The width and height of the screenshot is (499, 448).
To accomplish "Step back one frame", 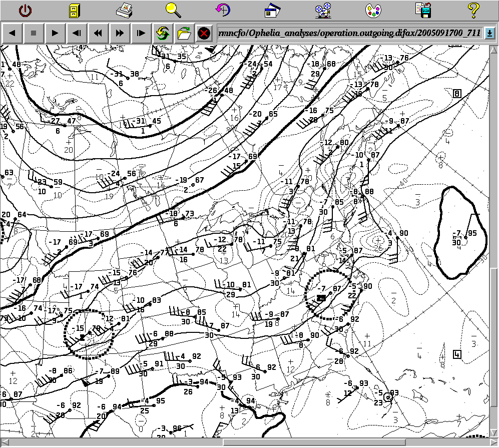I will click(x=77, y=34).
